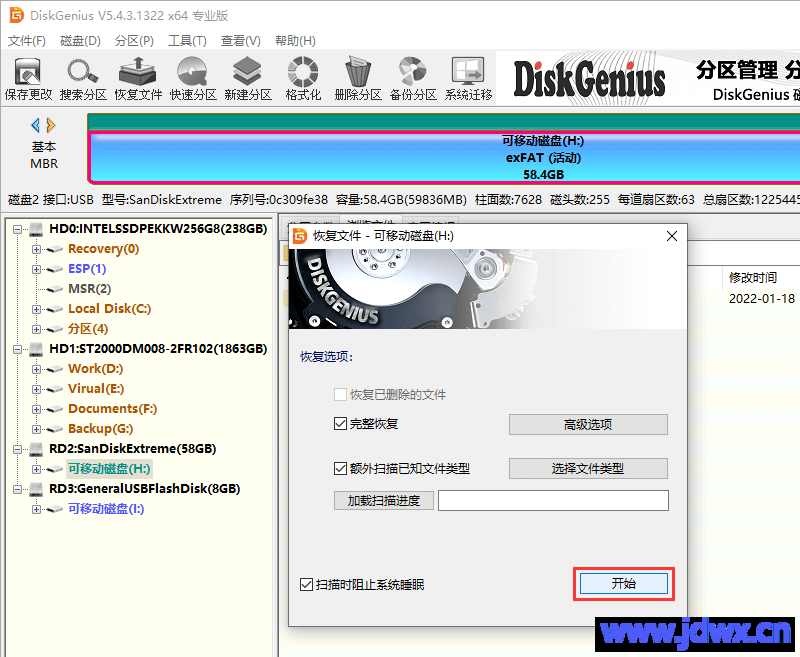This screenshot has width=800, height=657.
Task: Toggle the 完整恢复 checkbox
Action: coord(340,423)
